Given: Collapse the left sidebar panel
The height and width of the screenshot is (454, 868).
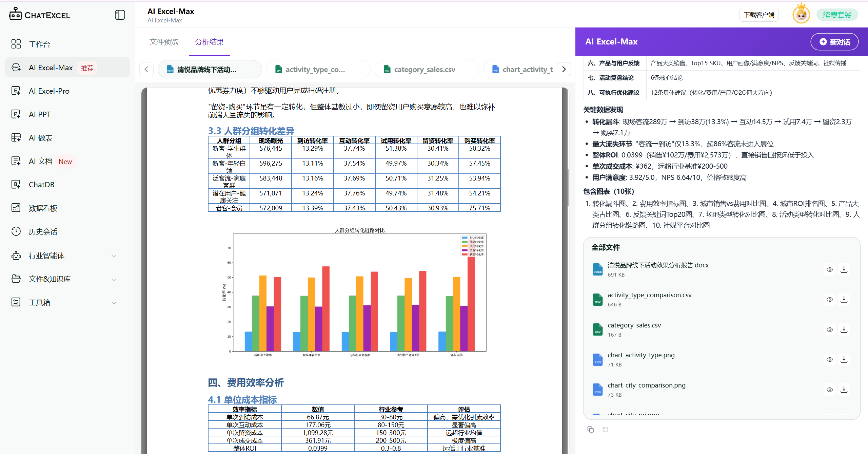Looking at the screenshot, I should pos(120,15).
